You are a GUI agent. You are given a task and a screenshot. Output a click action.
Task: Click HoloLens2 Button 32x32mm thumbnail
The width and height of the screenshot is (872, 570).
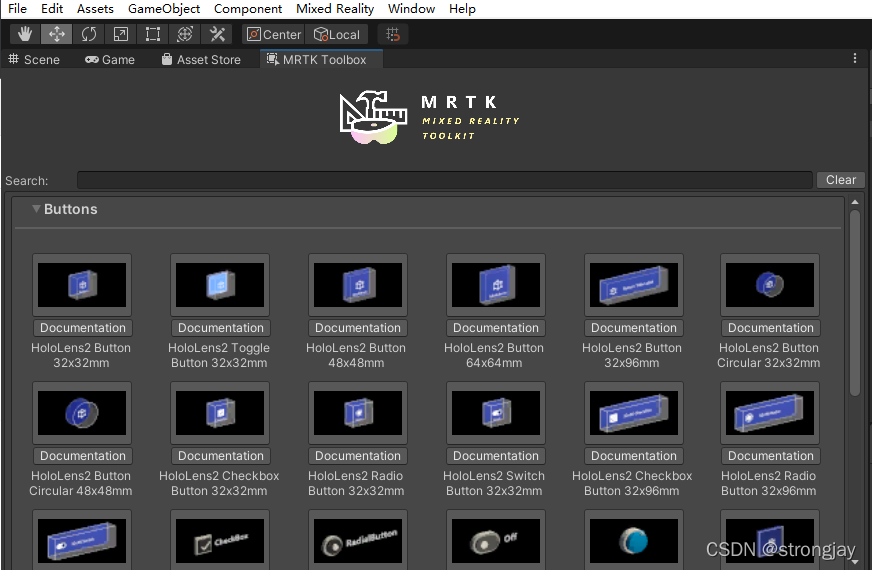pyautogui.click(x=82, y=285)
